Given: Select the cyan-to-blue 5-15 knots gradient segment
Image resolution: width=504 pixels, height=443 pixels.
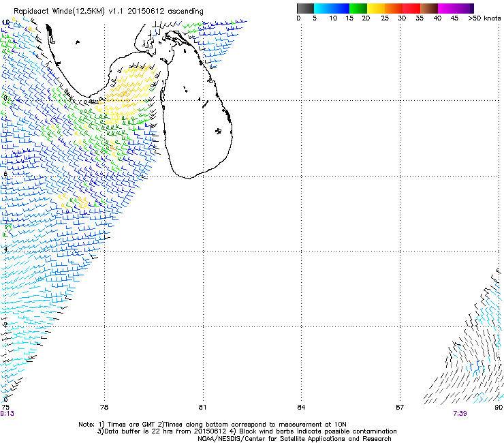Looking at the screenshot, I should (x=332, y=8).
